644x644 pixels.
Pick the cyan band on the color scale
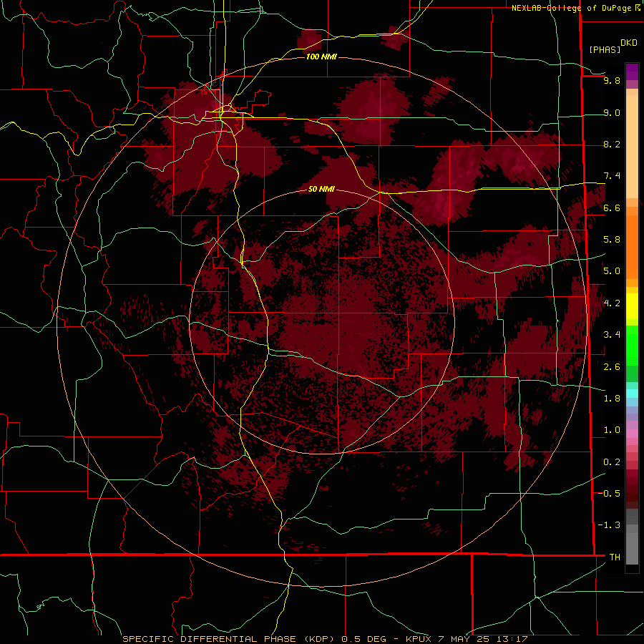tap(632, 394)
